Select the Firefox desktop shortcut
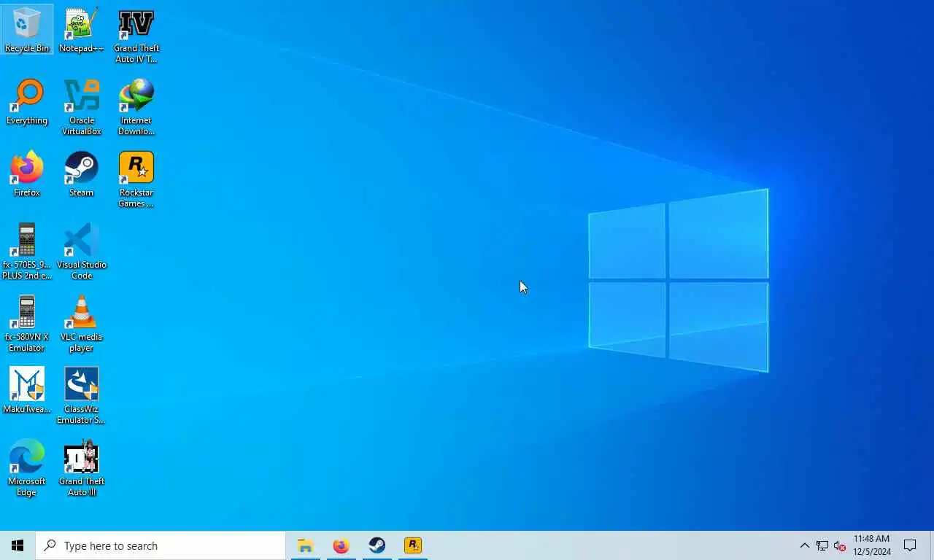Viewport: 934px width, 560px height. tap(27, 174)
